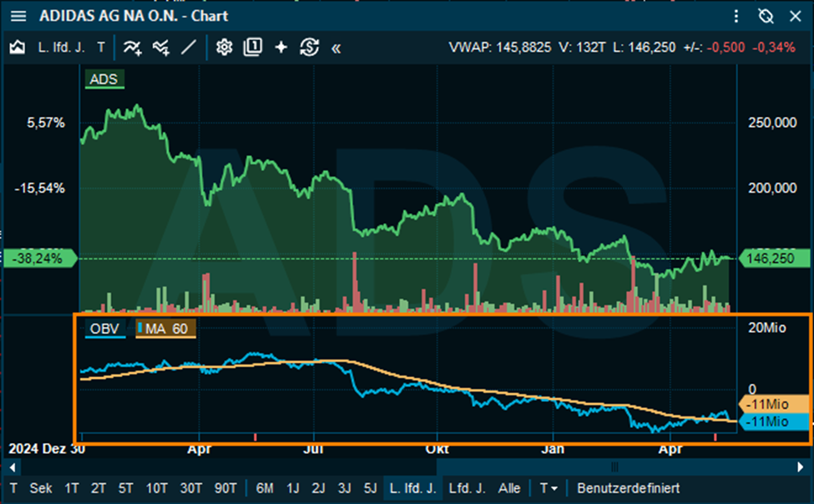Select the 1T period
The image size is (814, 504).
pyautogui.click(x=72, y=488)
